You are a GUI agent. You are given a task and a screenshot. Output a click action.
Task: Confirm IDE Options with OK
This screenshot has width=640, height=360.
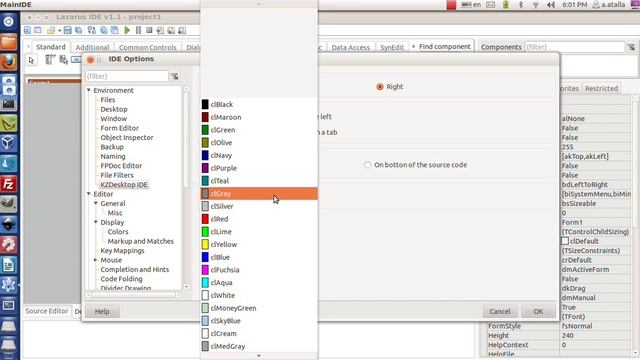coord(538,311)
